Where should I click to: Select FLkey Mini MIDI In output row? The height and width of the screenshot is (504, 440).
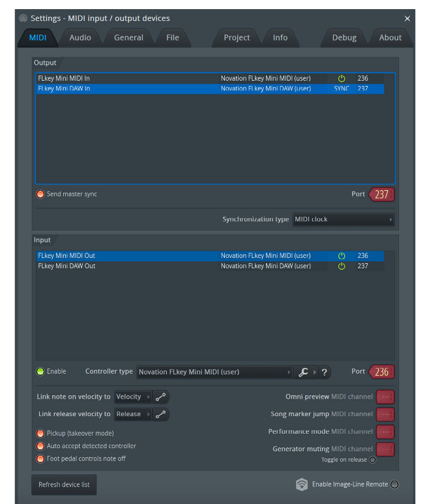210,78
